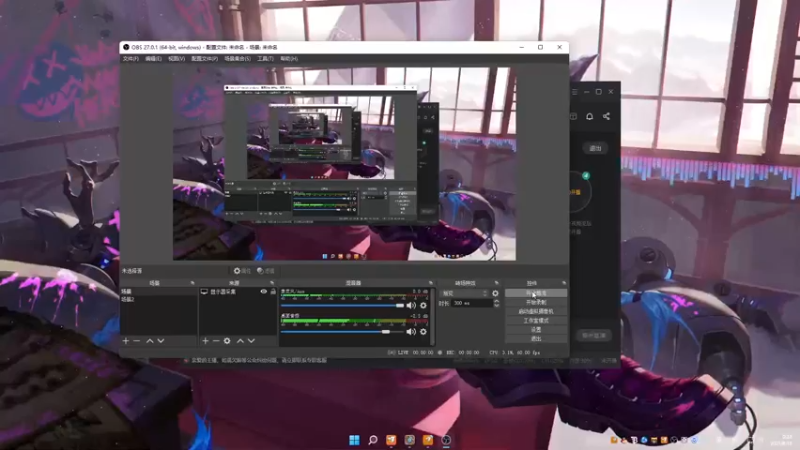Adjust the desktop audio volume slider
Viewport: 800px width, 450px height.
pos(342,332)
